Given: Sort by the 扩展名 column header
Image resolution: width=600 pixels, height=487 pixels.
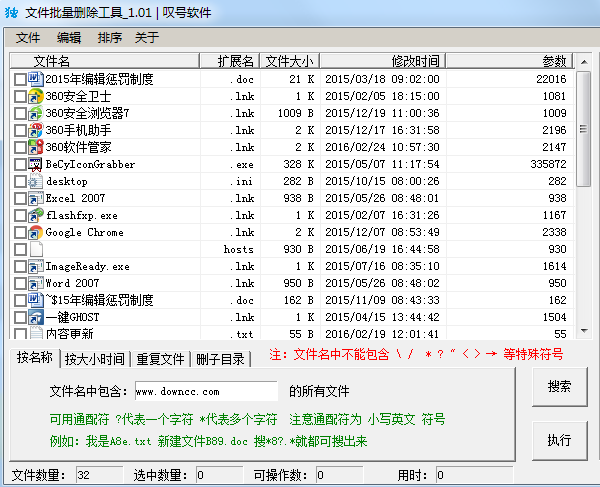Looking at the screenshot, I should tap(230, 61).
